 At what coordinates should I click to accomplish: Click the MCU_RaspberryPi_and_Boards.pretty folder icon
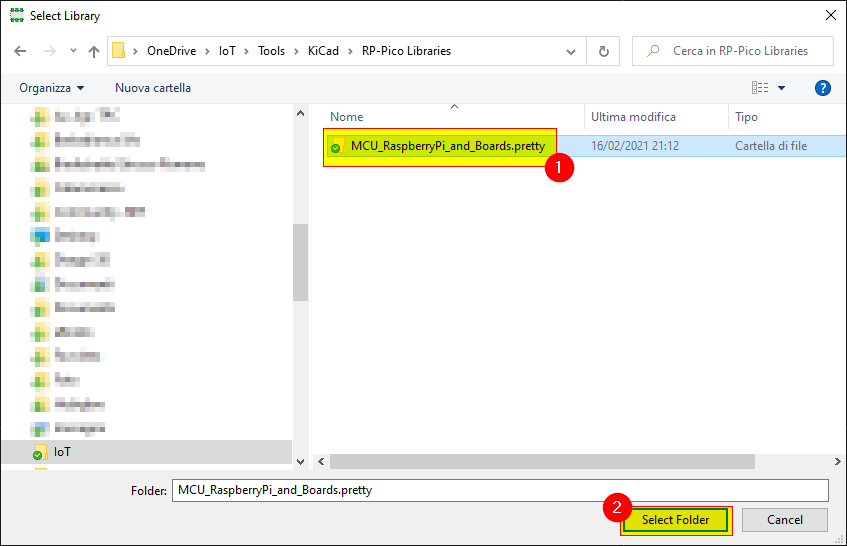tap(335, 146)
